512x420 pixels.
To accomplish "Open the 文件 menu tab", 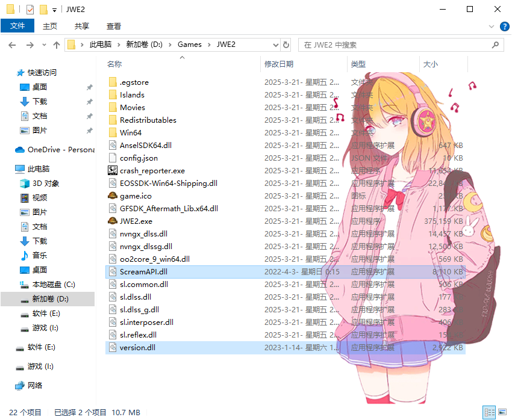I will tap(17, 26).
